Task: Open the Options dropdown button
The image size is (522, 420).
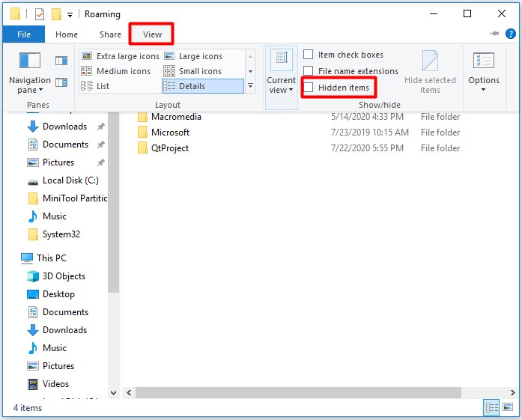Action: click(x=483, y=72)
